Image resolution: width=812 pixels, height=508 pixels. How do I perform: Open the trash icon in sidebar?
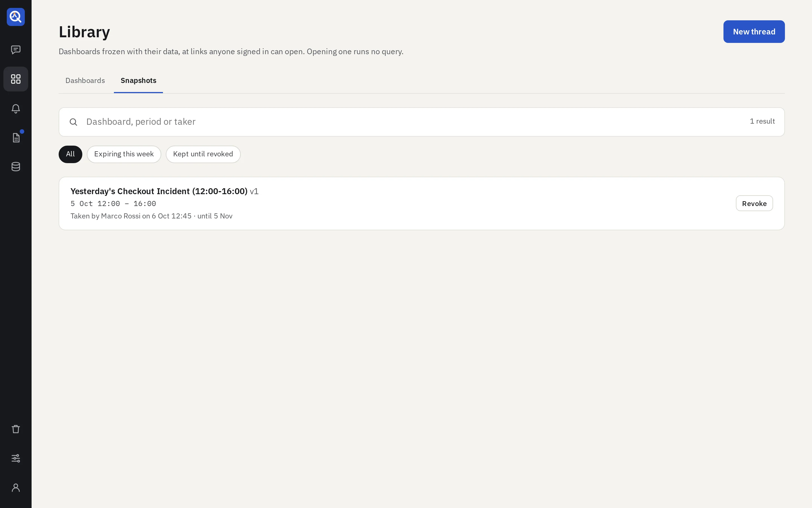16,429
